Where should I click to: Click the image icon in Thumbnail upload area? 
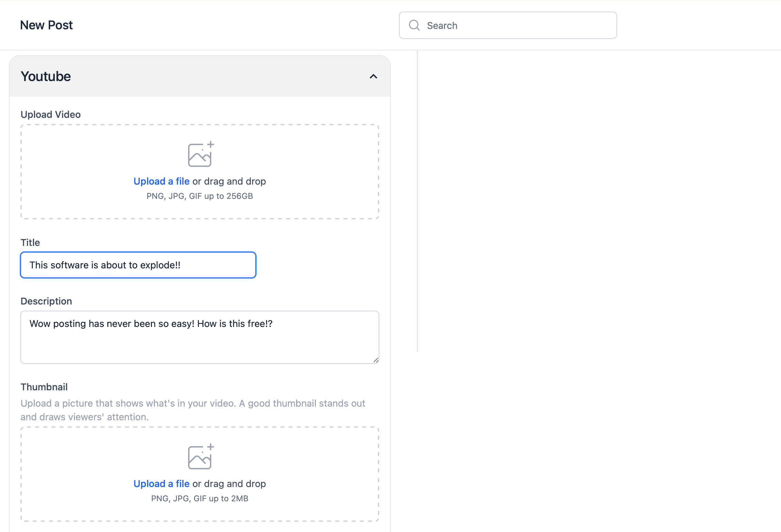[200, 457]
